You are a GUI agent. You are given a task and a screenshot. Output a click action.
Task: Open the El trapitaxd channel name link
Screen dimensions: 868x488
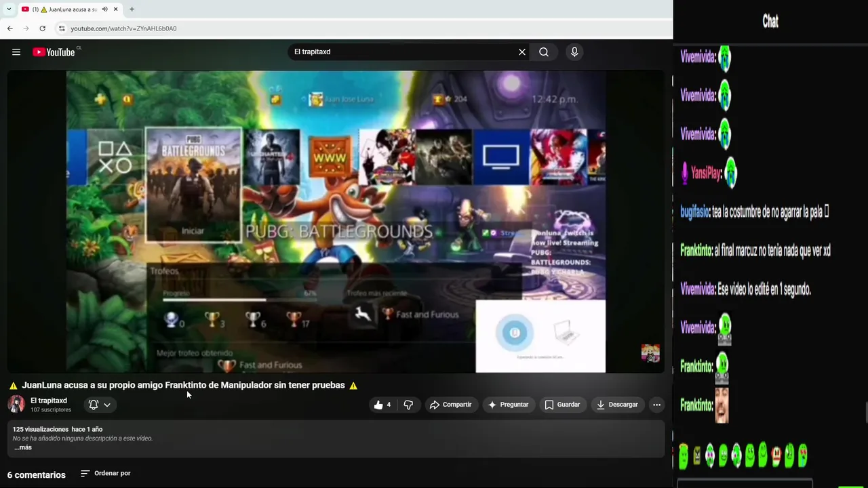point(49,401)
